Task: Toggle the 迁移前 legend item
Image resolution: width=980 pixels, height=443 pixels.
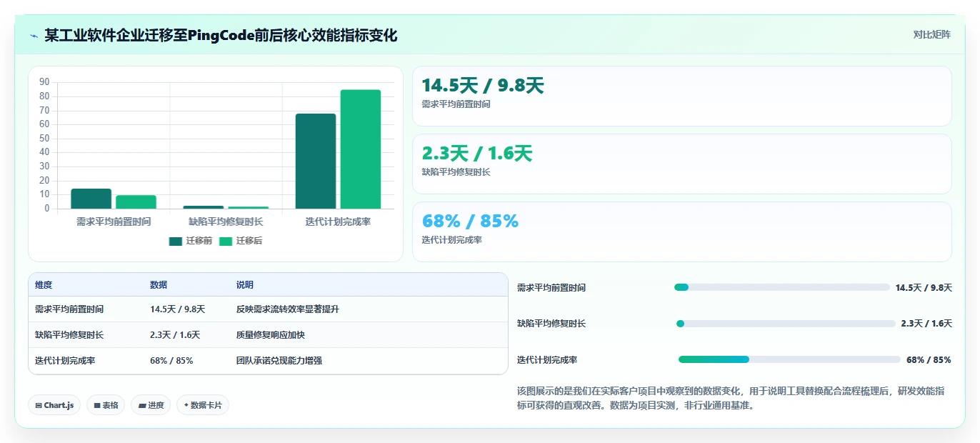Action: (191, 241)
